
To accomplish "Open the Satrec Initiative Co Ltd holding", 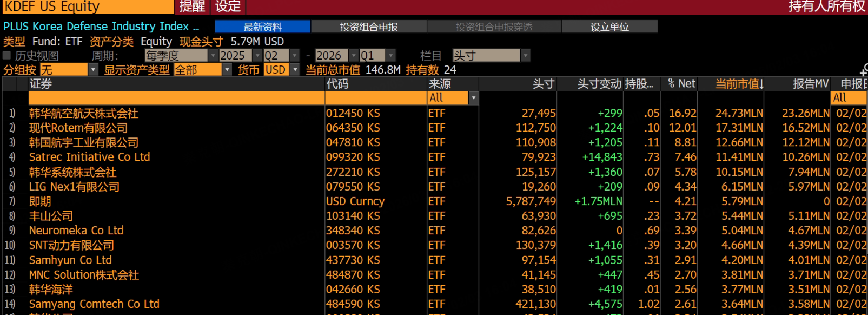I will coord(89,157).
